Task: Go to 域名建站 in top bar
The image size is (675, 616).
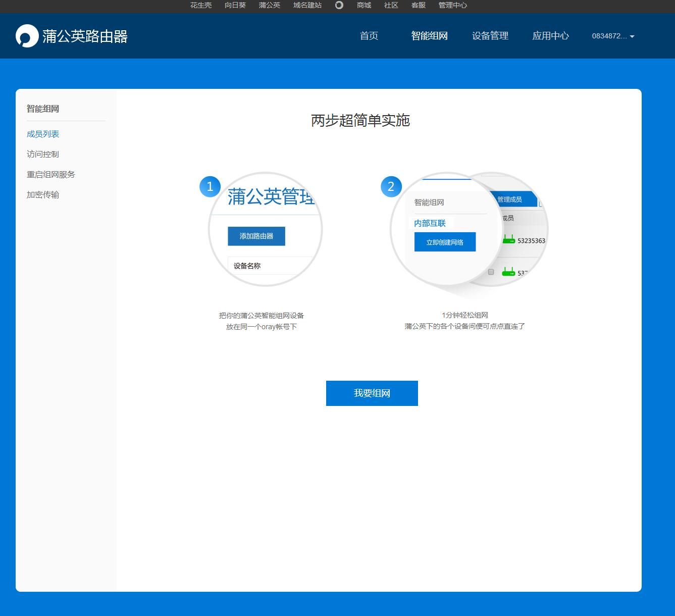Action: click(x=307, y=5)
